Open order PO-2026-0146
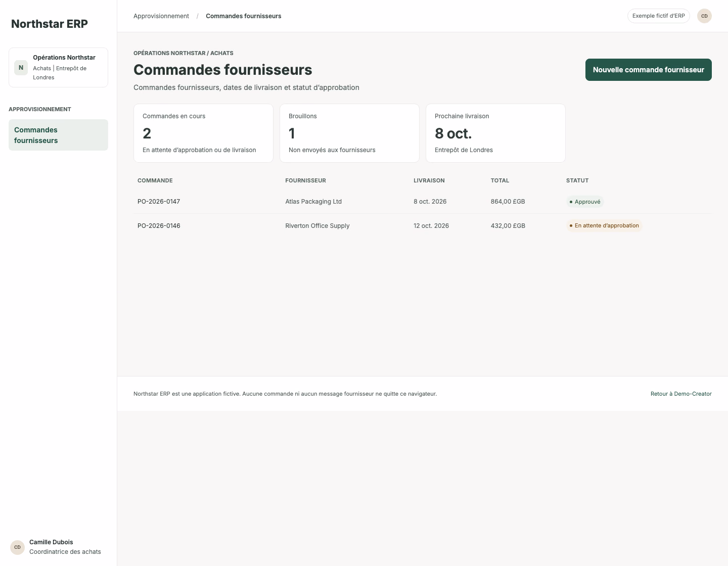 tap(159, 226)
